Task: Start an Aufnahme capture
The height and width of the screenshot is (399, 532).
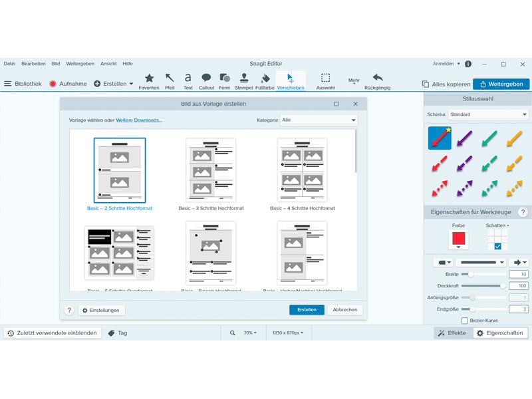Action: click(x=68, y=84)
